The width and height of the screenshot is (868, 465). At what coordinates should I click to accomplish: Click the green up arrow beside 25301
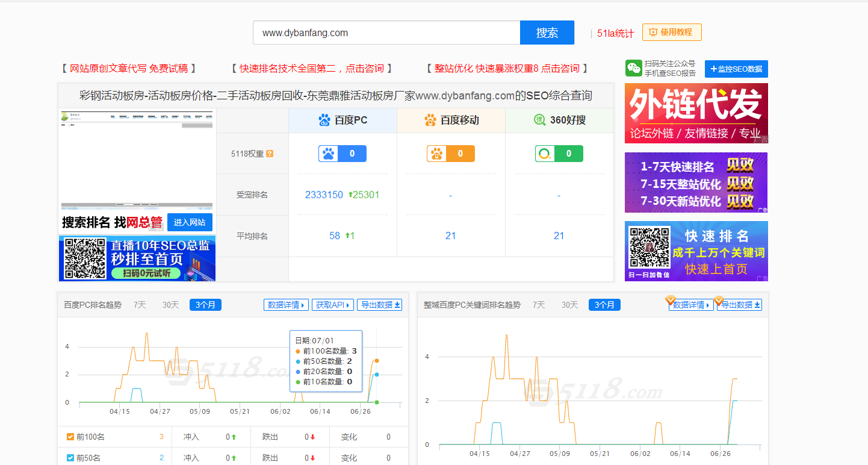click(350, 195)
